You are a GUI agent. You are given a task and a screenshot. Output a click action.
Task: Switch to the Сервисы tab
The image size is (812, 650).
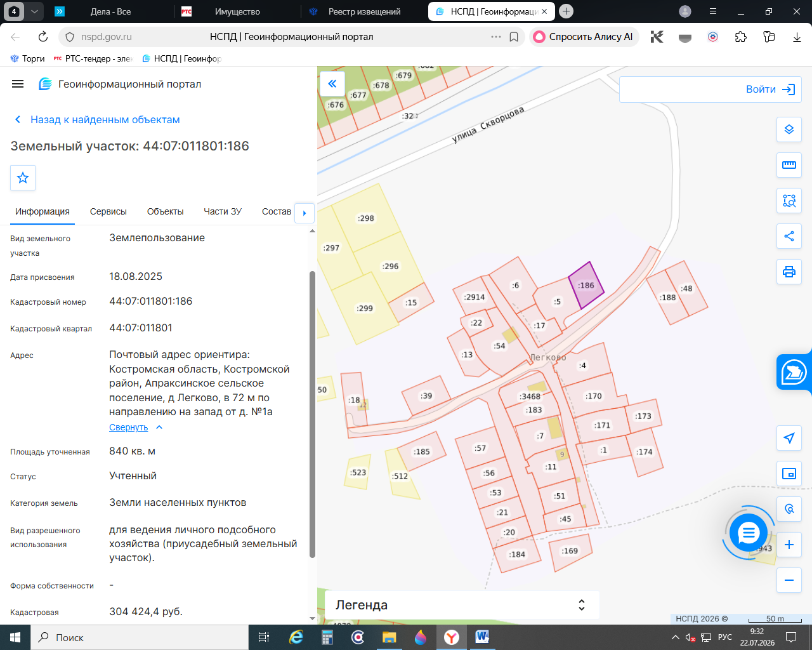coord(108,211)
